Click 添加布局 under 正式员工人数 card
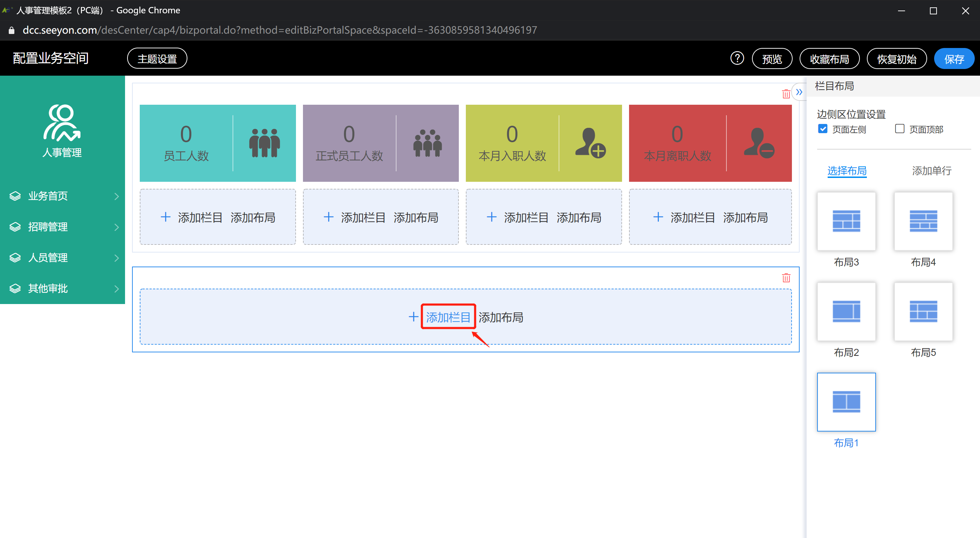This screenshot has width=980, height=538. (416, 217)
